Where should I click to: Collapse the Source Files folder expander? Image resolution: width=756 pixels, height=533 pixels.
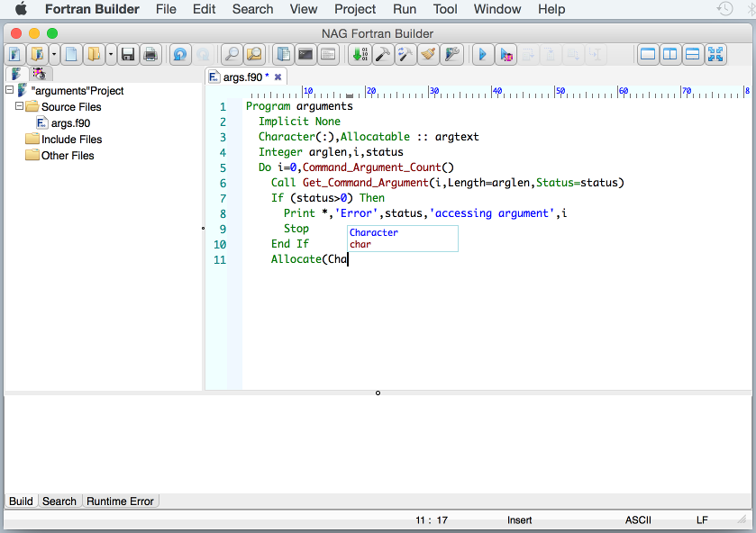point(19,106)
